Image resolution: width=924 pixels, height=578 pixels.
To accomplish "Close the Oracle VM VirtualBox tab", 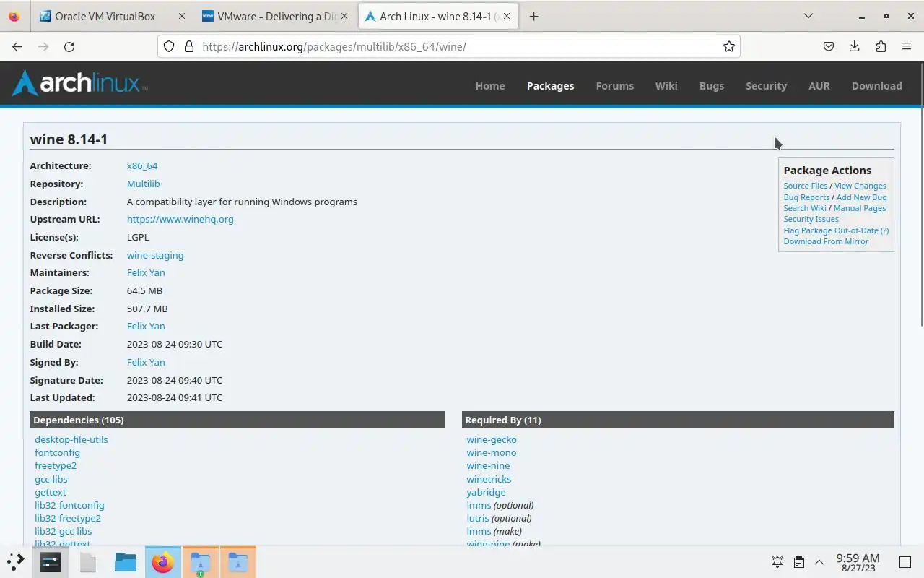I will point(181,16).
